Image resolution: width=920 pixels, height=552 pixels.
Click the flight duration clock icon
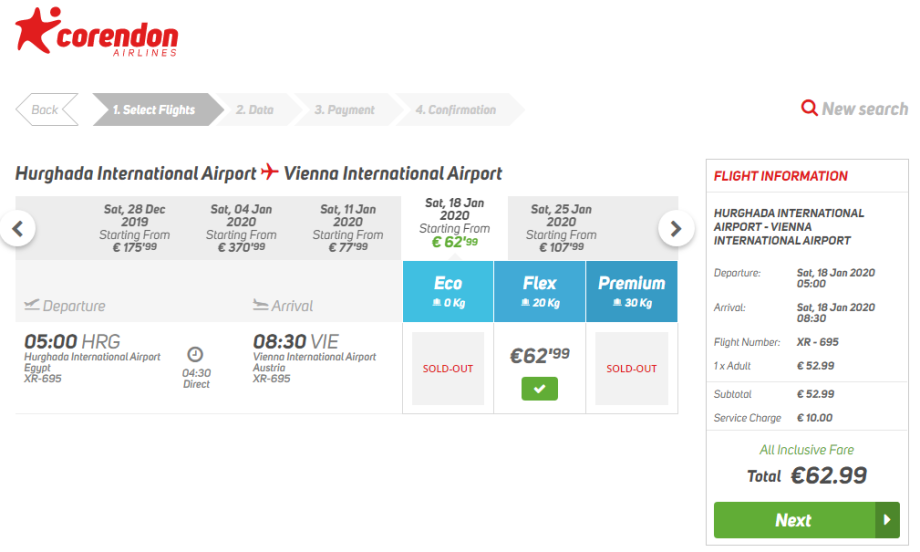[x=196, y=354]
